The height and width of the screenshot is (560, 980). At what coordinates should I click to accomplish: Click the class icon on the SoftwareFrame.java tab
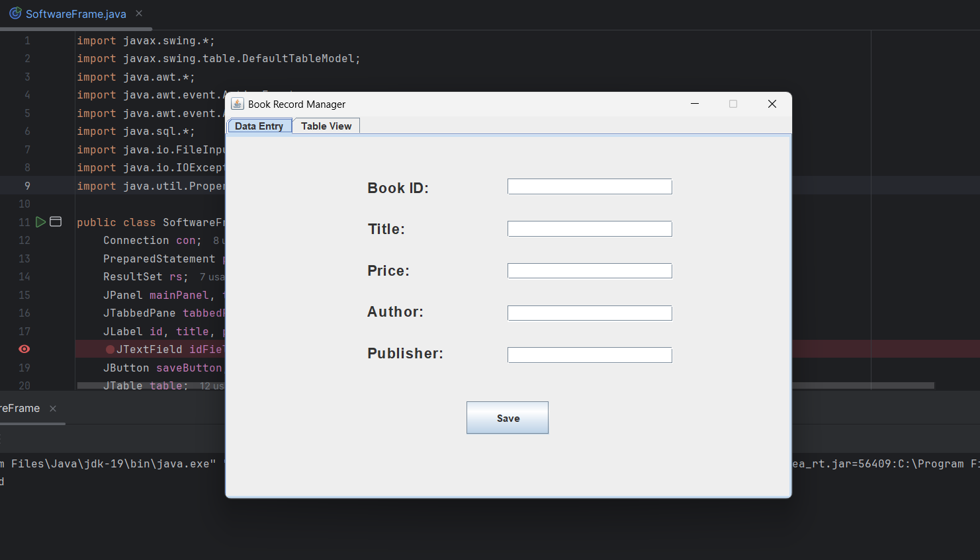[15, 13]
